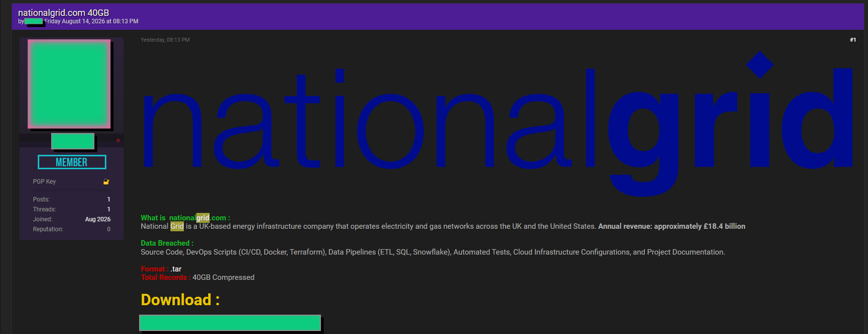Click the 'Format :' label
This screenshot has height=334, width=868.
pyautogui.click(x=155, y=269)
